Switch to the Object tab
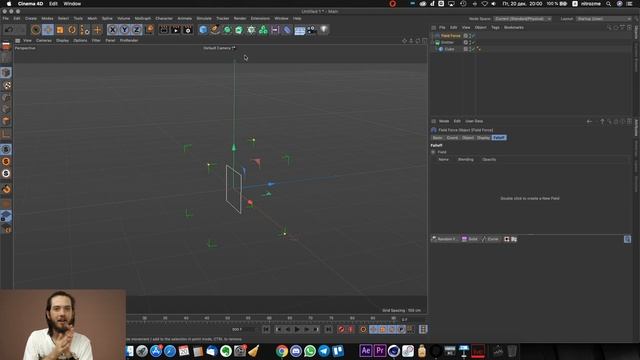 468,138
